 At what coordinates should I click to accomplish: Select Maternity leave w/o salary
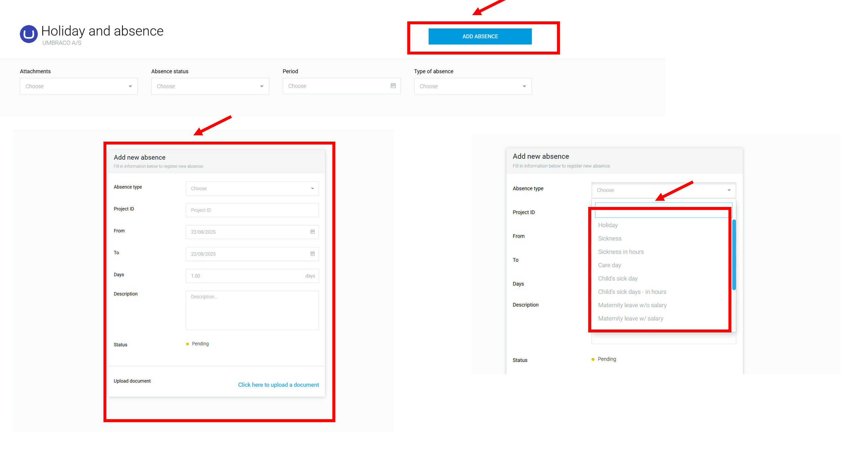pos(632,305)
